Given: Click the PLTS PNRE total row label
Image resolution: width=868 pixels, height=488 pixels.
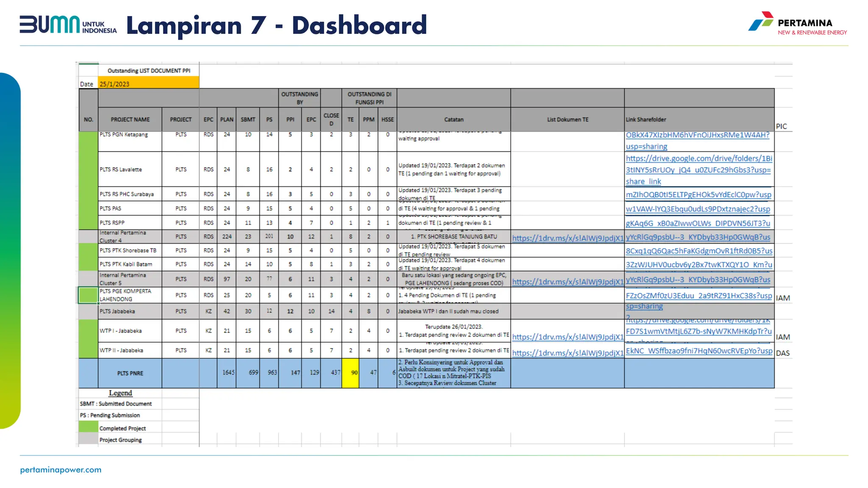Looking at the screenshot, I should point(130,373).
